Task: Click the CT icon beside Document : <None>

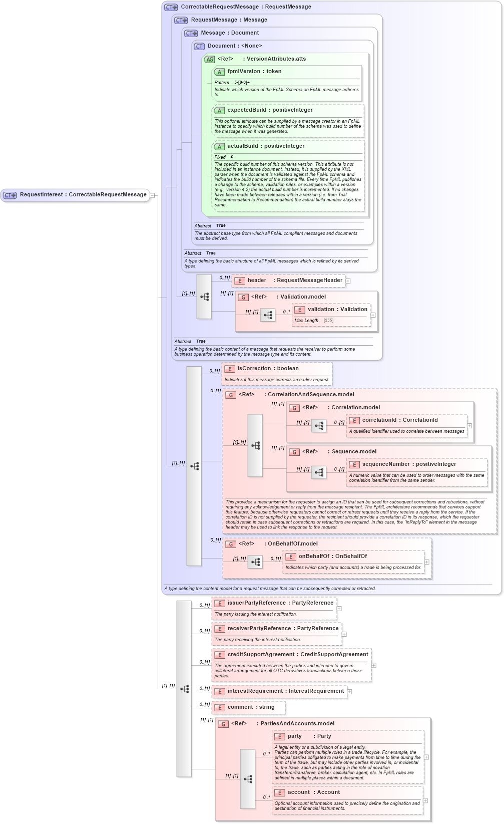Action: click(200, 47)
